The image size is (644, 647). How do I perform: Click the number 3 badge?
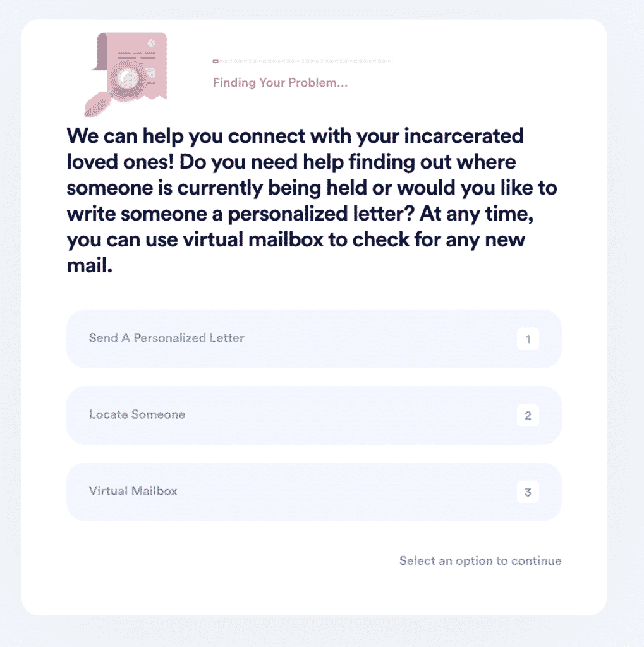[x=528, y=492]
